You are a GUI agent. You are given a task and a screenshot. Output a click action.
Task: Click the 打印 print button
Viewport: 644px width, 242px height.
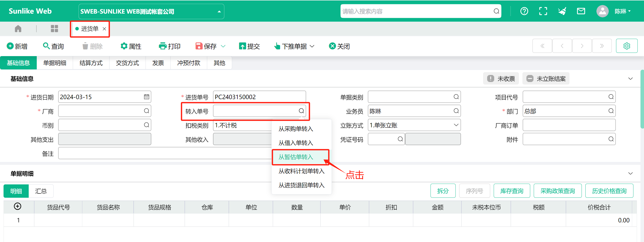(170, 46)
